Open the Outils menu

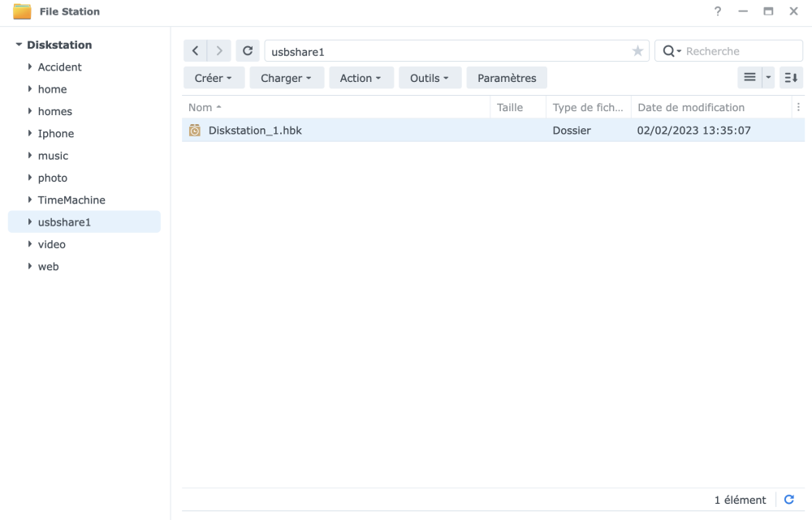pyautogui.click(x=430, y=78)
